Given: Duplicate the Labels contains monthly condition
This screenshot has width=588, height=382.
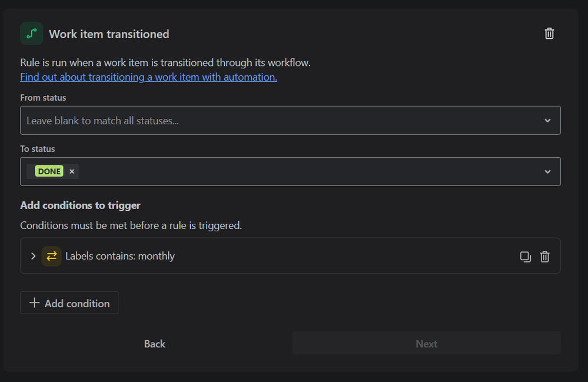Looking at the screenshot, I should 525,257.
